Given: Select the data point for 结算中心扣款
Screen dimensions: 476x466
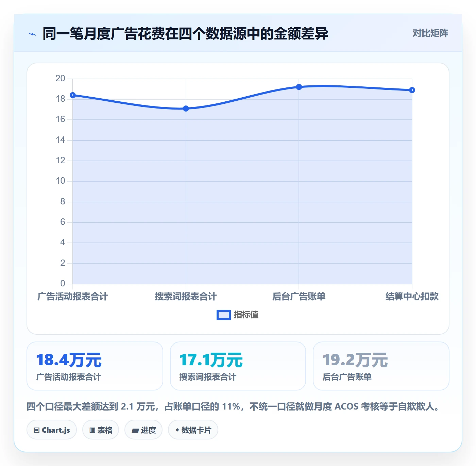Looking at the screenshot, I should pos(412,90).
